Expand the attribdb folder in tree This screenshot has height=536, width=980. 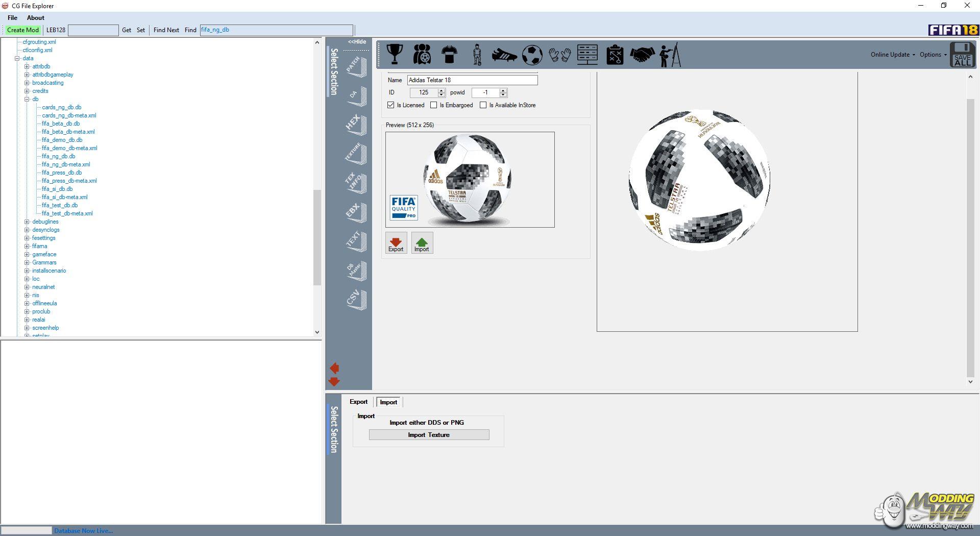[27, 66]
